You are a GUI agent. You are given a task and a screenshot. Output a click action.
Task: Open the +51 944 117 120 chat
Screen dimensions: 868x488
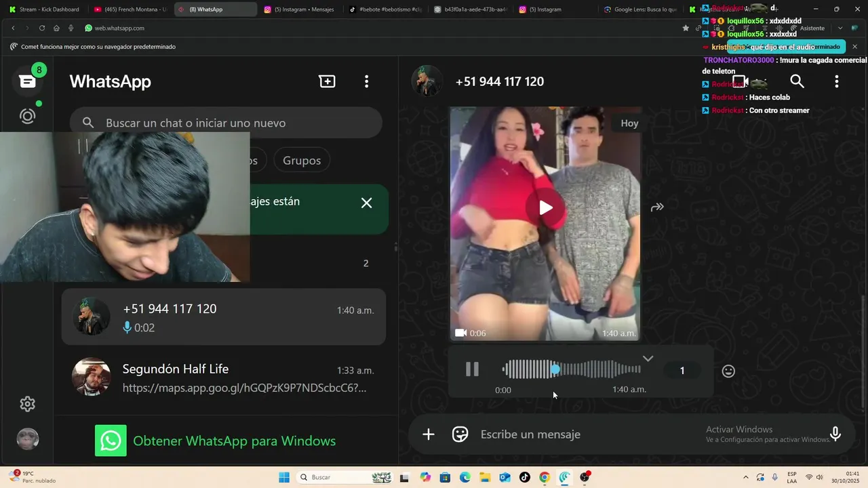coord(224,317)
